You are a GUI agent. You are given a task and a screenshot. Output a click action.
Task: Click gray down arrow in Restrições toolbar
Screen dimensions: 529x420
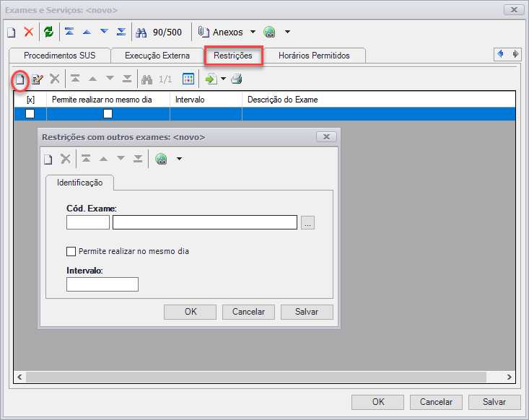coord(110,78)
